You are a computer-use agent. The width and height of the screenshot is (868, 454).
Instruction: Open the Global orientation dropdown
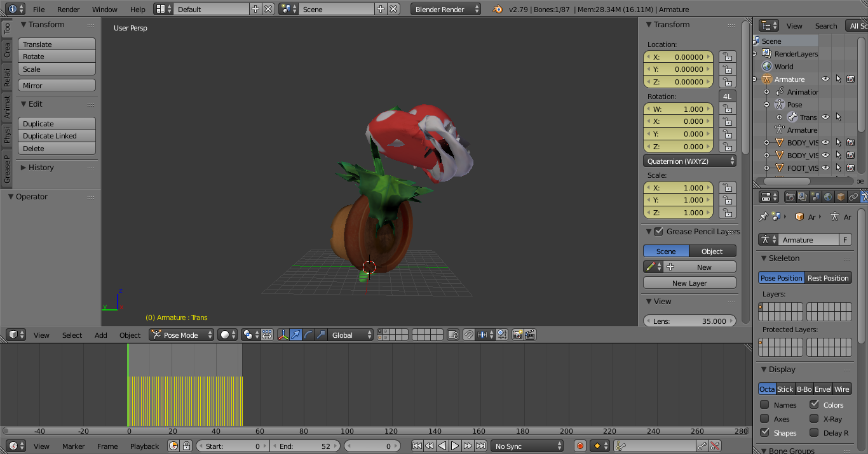coord(351,335)
